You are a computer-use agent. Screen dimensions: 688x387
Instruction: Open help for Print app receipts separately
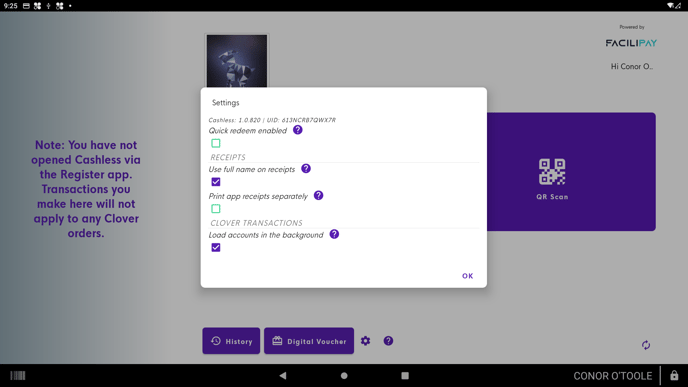(x=319, y=195)
